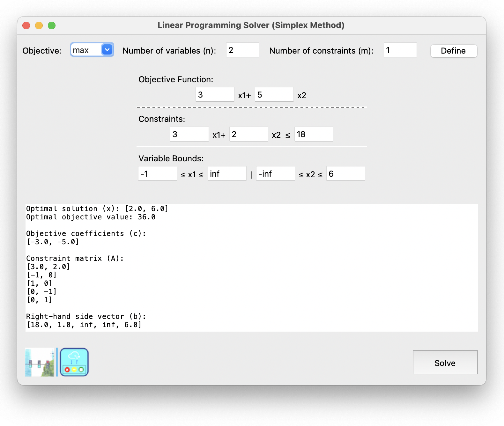Click the Solve button
The height and width of the screenshot is (426, 504).
click(445, 363)
